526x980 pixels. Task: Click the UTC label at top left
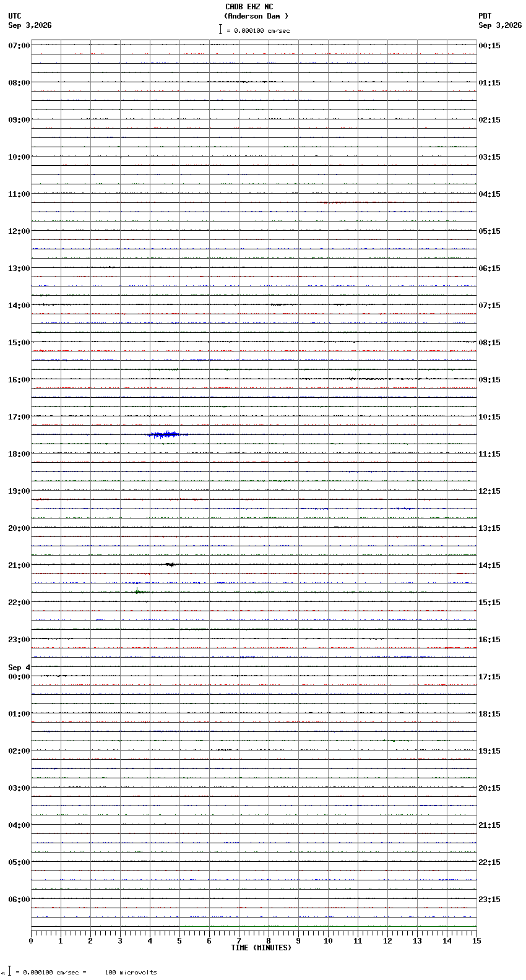[x=15, y=16]
